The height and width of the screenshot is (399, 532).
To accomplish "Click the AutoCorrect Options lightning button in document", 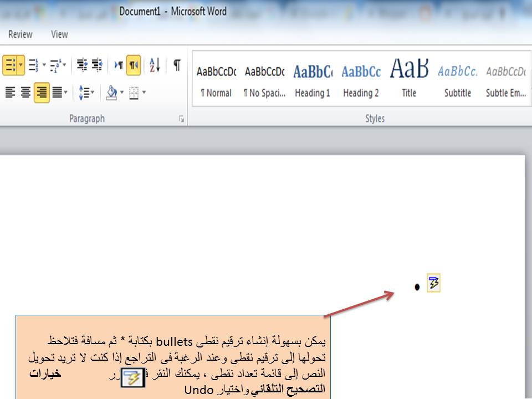I will pos(433,283).
